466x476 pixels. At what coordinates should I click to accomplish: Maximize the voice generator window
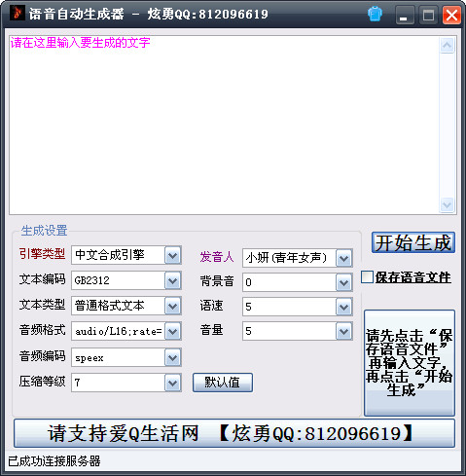point(428,15)
